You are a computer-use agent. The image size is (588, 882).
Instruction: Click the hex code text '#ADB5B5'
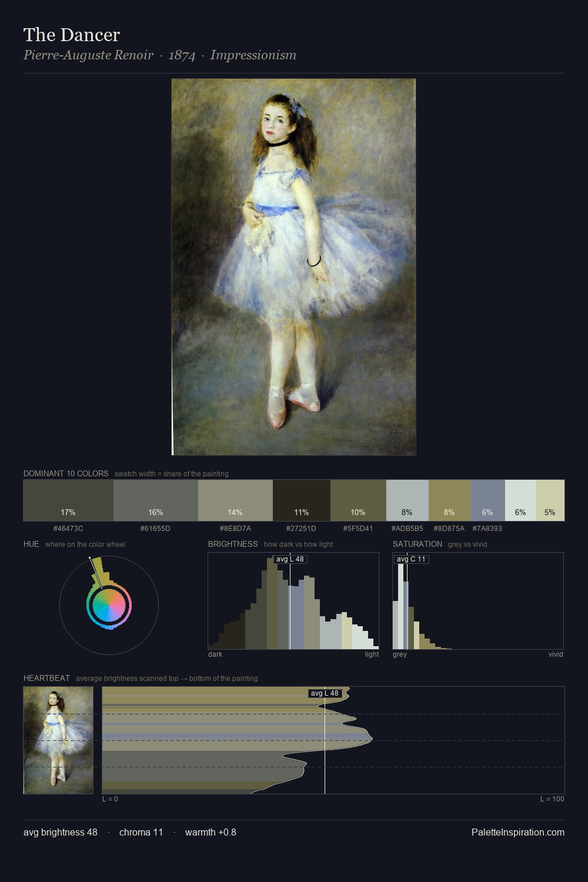pyautogui.click(x=407, y=528)
